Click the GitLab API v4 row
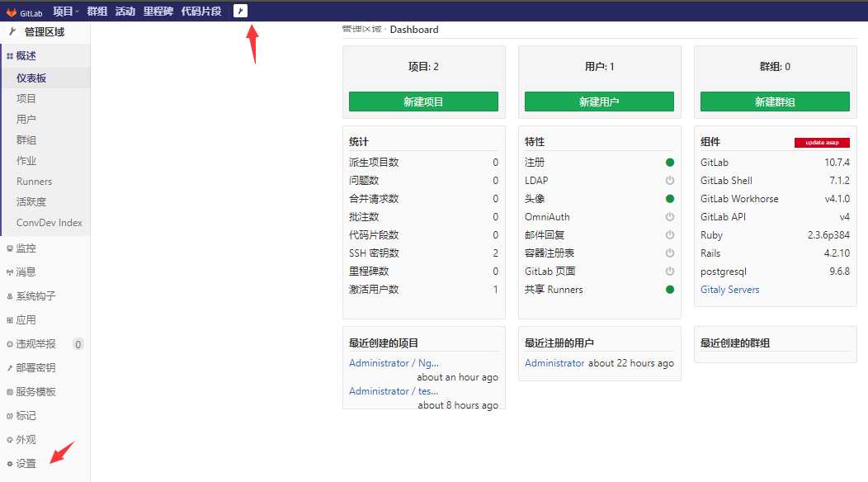Image resolution: width=868 pixels, height=482 pixels. [x=775, y=216]
